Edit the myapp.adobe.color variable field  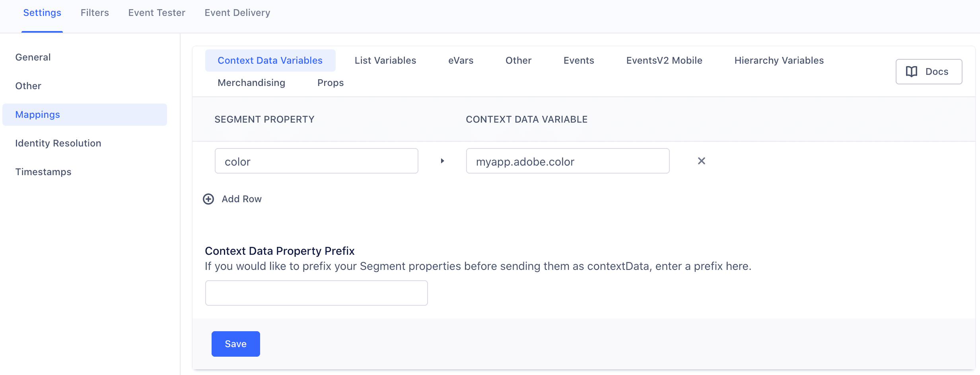click(x=567, y=161)
